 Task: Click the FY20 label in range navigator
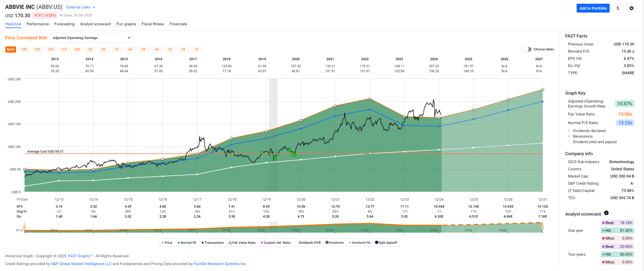[296, 231]
